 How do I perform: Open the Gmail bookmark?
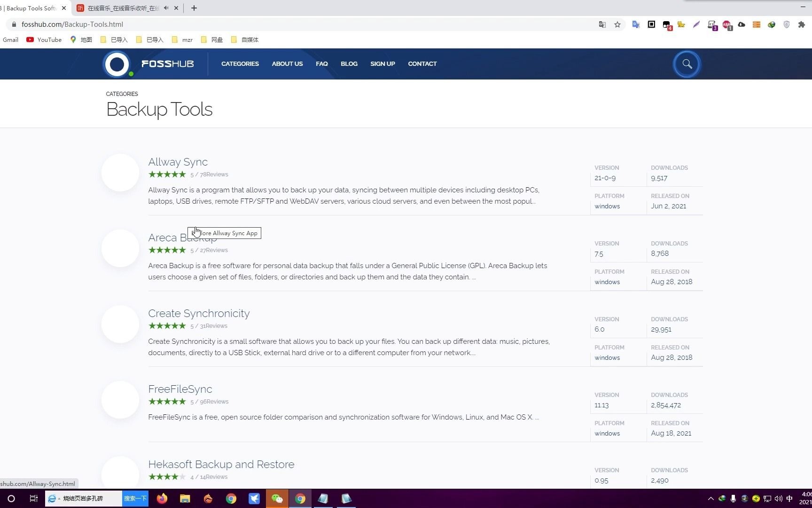10,40
